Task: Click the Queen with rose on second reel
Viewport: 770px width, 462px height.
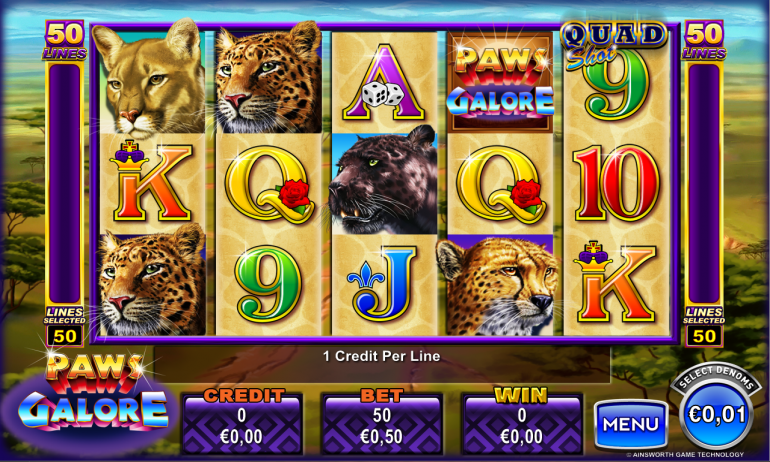Action: tap(269, 184)
